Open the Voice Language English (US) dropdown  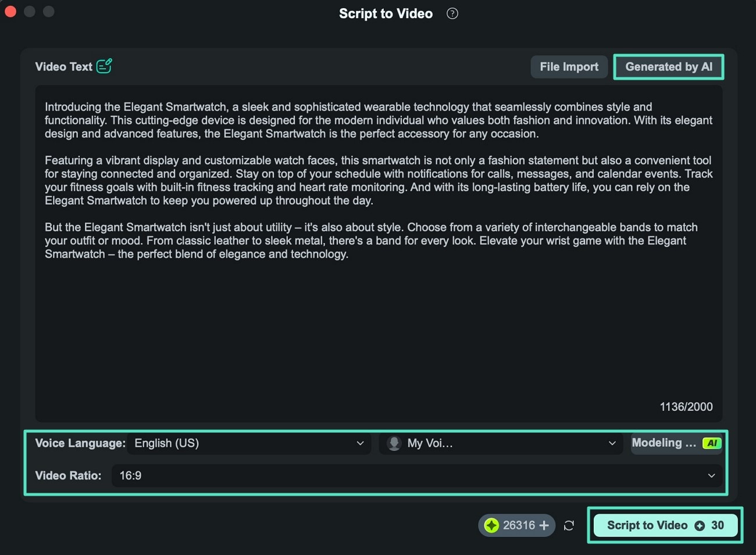[249, 443]
